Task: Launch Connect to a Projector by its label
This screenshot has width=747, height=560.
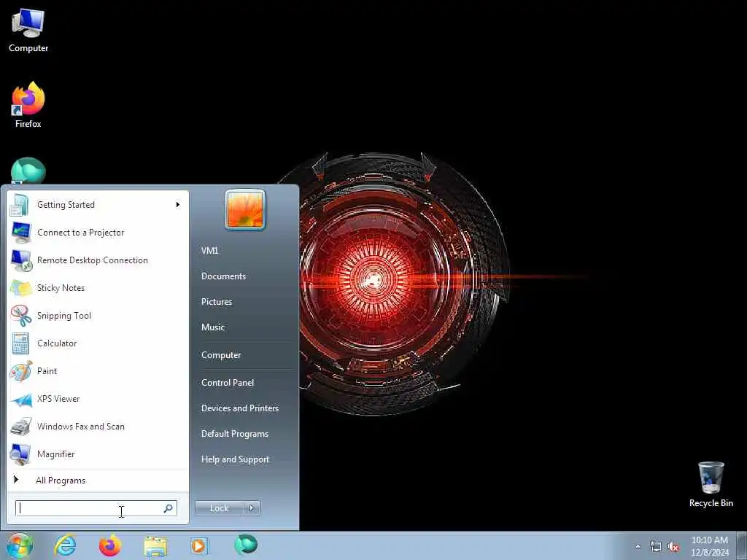Action: click(x=80, y=233)
